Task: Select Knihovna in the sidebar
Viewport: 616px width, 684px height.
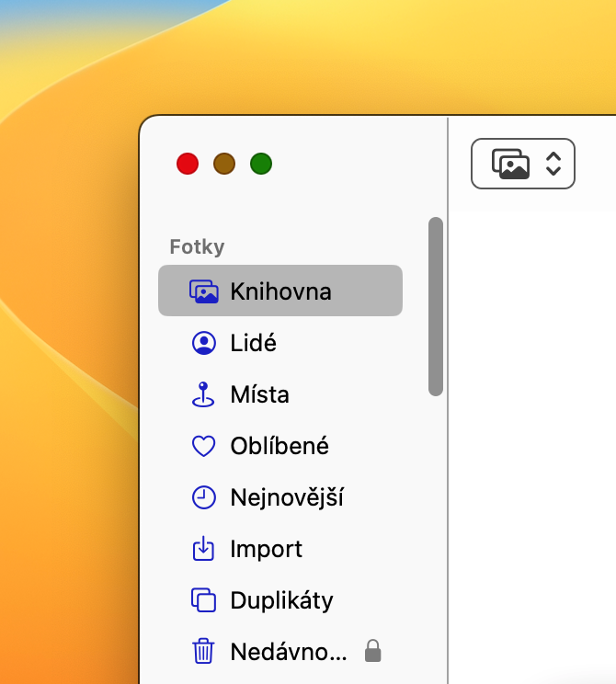Action: tap(280, 291)
